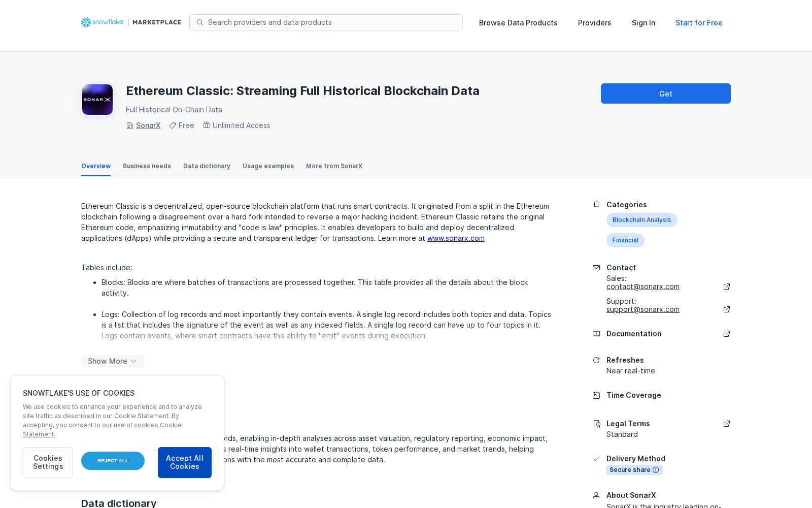Image resolution: width=812 pixels, height=508 pixels.
Task: Open the Legal Terms external link icon
Action: point(727,424)
